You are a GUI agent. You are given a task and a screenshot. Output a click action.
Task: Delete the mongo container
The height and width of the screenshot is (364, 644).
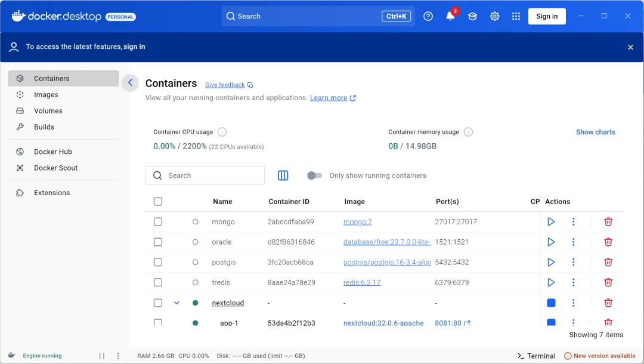(x=608, y=222)
